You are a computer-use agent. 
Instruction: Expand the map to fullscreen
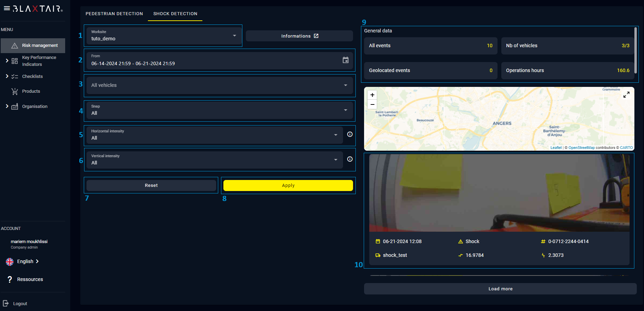tap(626, 94)
